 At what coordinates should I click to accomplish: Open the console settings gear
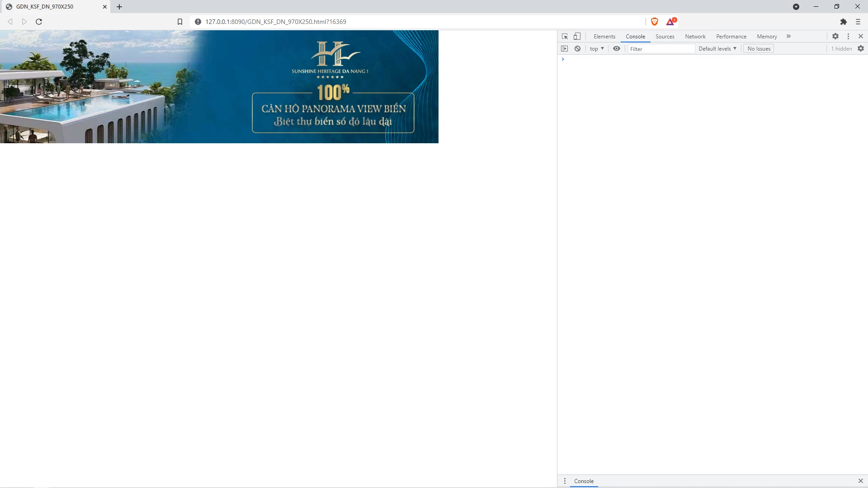(860, 48)
